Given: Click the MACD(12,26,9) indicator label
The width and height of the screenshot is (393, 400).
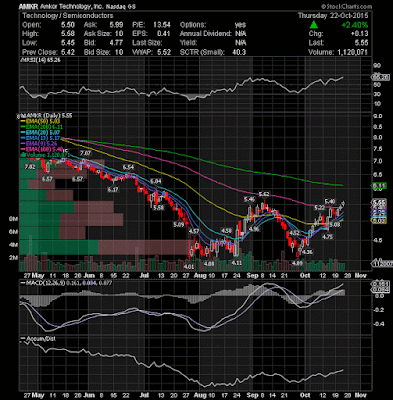Looking at the screenshot, I should (66, 283).
